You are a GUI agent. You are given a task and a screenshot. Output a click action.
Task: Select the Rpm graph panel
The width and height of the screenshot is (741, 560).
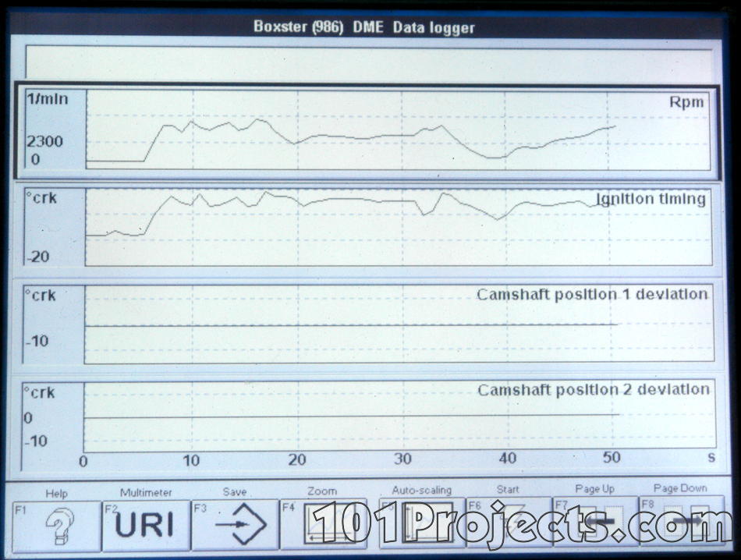coord(367,131)
